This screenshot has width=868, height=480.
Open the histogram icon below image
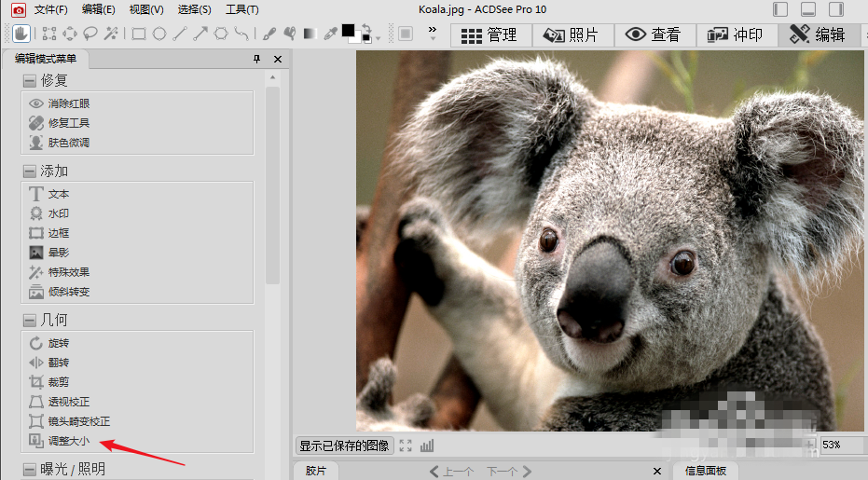[427, 446]
